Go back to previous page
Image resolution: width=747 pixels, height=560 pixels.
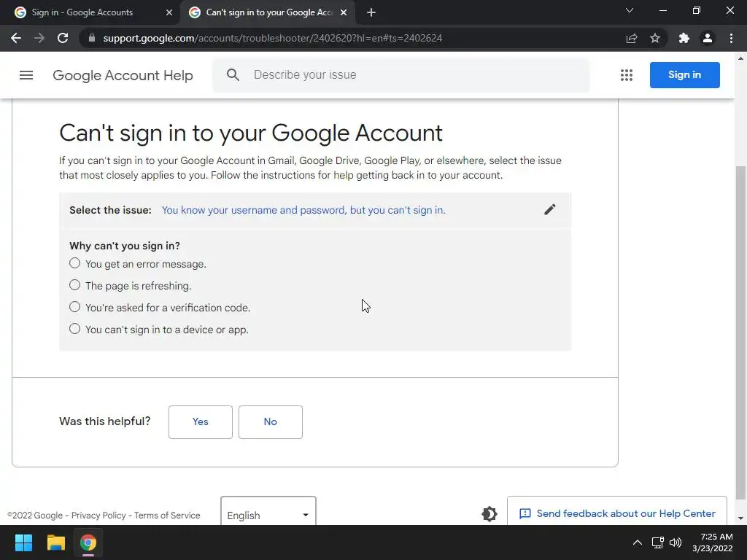click(x=16, y=38)
